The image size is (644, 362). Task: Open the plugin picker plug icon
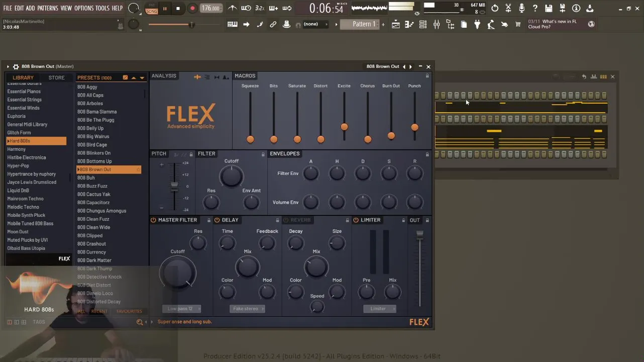click(x=477, y=24)
